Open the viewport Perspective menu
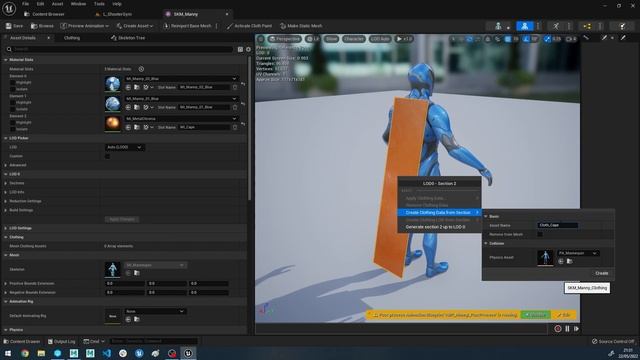This screenshot has width=640, height=360. coord(285,39)
